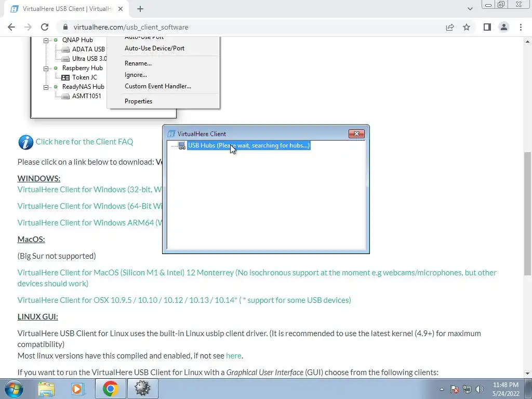Click the blue info icon

click(26, 142)
